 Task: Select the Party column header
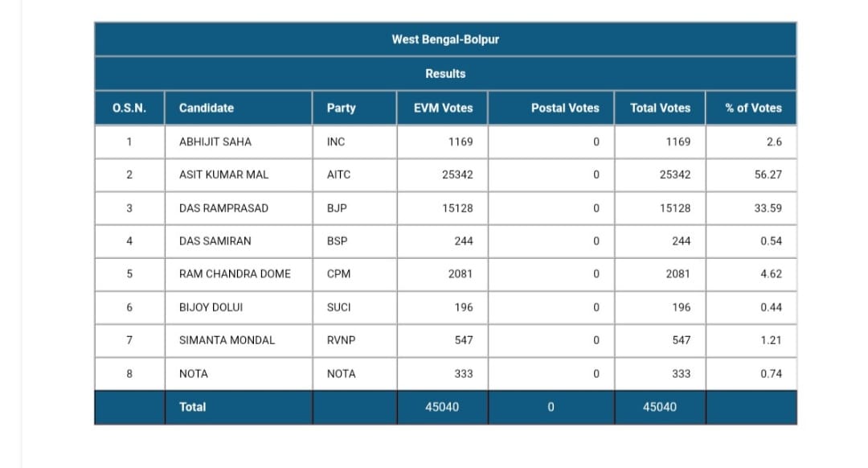(x=354, y=108)
